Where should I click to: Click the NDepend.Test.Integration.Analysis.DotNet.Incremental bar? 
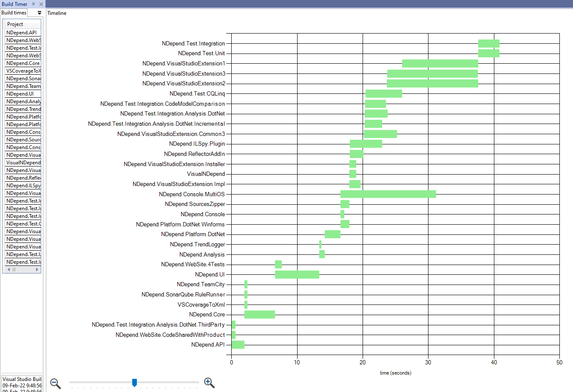tap(373, 124)
